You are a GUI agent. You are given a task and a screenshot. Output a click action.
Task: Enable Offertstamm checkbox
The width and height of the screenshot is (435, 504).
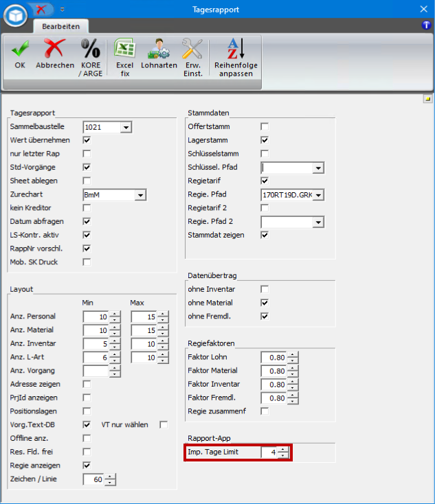(x=265, y=126)
